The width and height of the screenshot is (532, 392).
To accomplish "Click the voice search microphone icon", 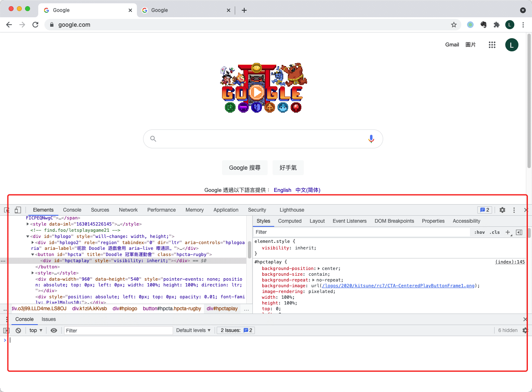I will pos(371,139).
